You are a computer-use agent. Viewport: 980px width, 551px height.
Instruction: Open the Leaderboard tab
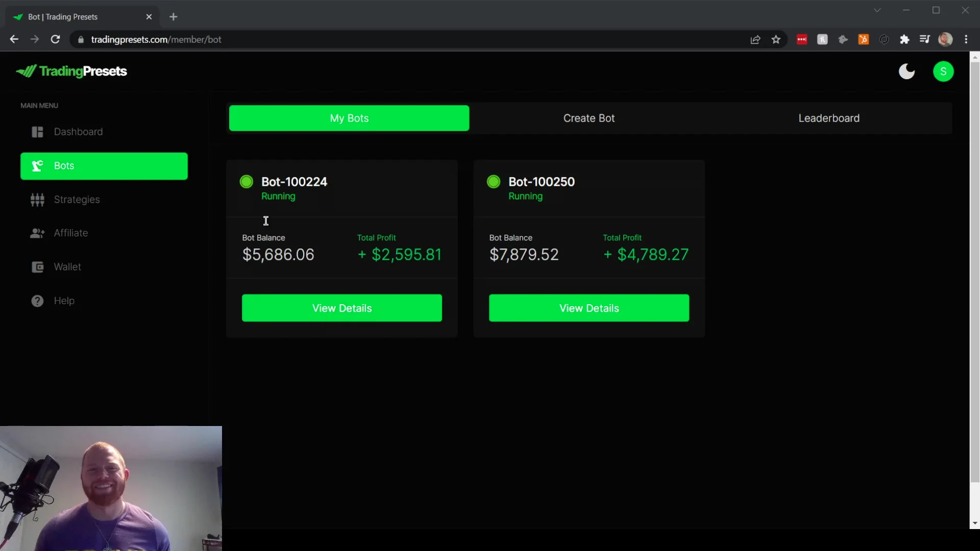829,118
